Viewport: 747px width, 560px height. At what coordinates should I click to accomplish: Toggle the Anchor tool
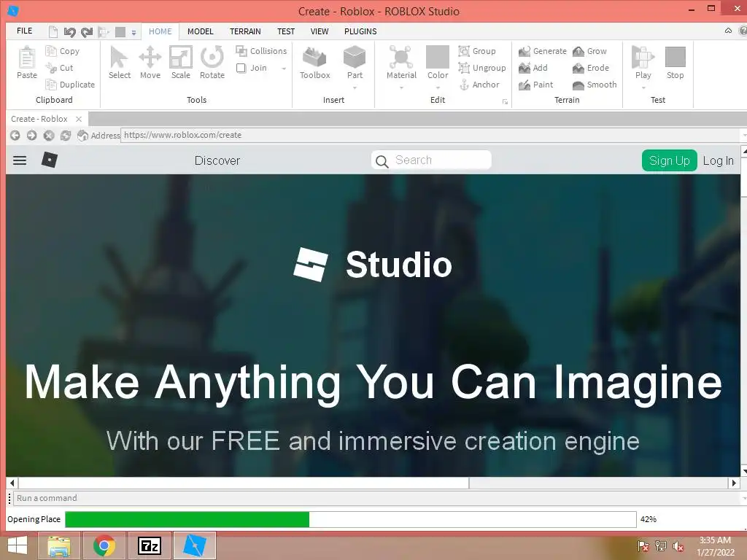coord(479,85)
